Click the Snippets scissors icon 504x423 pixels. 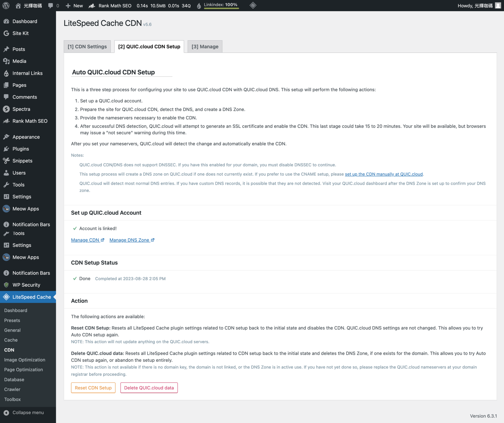(x=6, y=161)
